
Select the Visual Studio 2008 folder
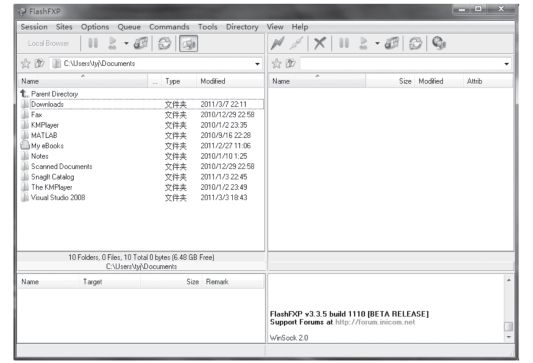pyautogui.click(x=58, y=197)
